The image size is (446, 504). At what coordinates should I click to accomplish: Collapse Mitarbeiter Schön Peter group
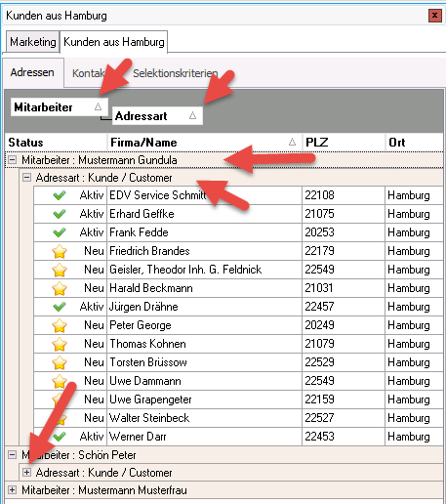(13, 455)
